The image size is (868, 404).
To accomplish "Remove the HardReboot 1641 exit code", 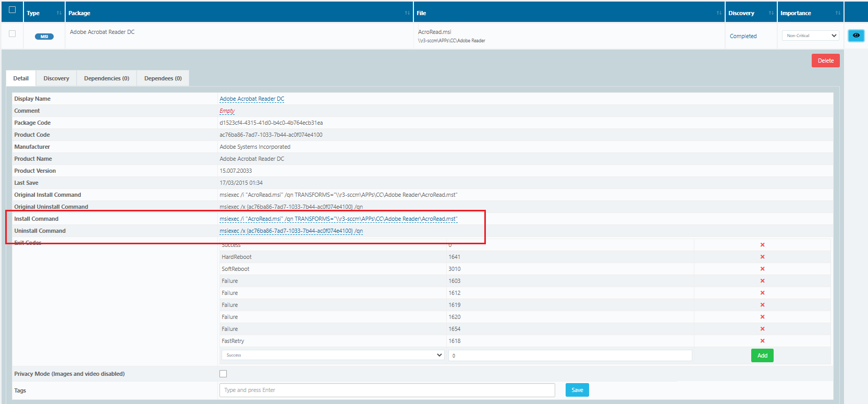I will pos(762,257).
